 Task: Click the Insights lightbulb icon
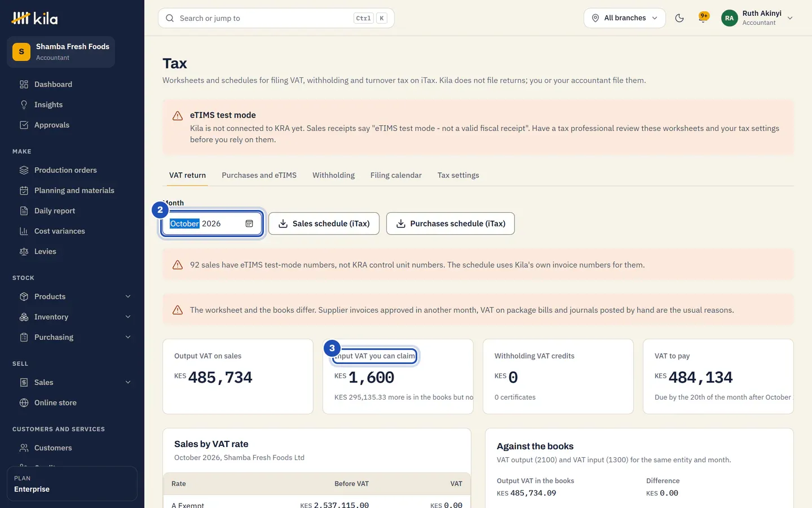(24, 104)
